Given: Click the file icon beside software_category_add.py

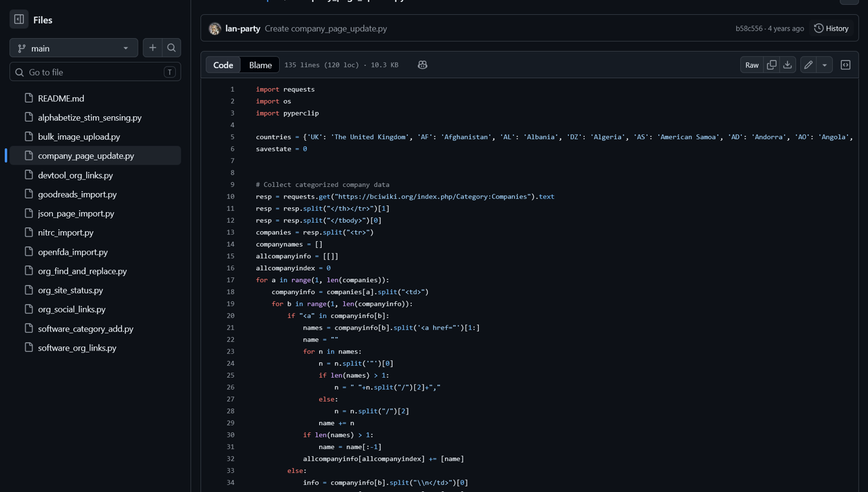Looking at the screenshot, I should click(28, 328).
